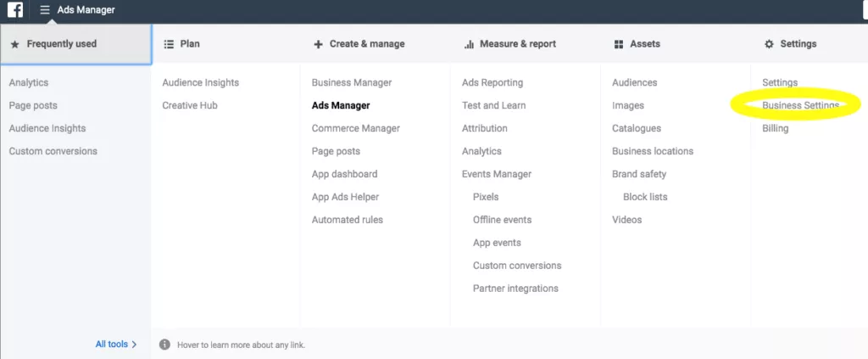Launch App Ads Helper
The width and height of the screenshot is (868, 359).
(345, 197)
